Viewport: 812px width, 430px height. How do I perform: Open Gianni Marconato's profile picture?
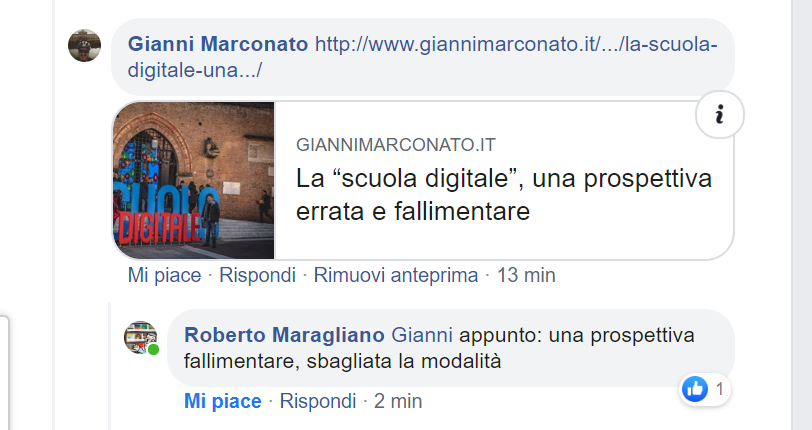[84, 46]
